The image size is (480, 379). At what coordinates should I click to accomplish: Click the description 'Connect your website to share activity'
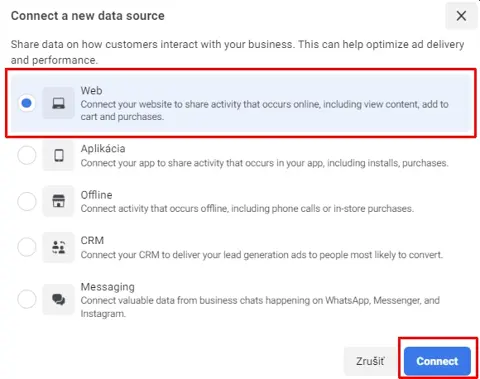point(264,110)
